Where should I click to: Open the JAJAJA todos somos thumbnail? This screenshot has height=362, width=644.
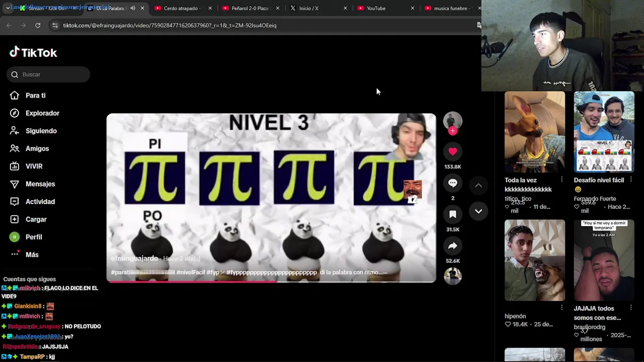(x=604, y=260)
